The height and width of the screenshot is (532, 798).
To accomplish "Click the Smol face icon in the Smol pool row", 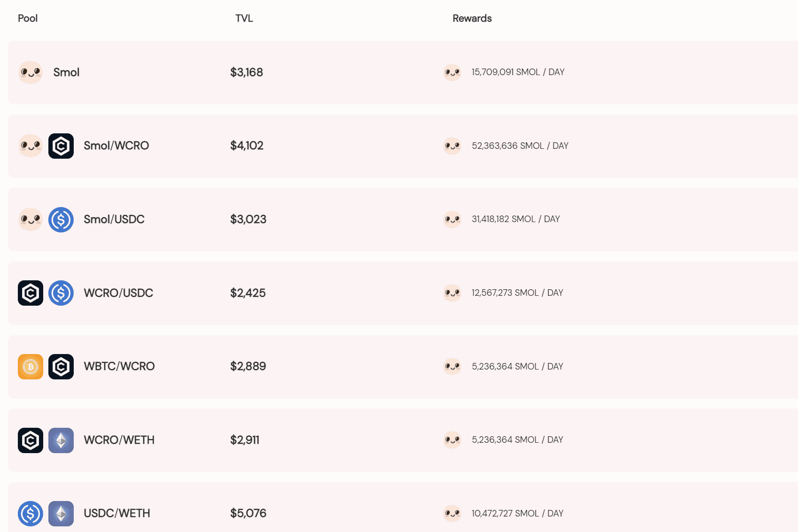I will 31,72.
